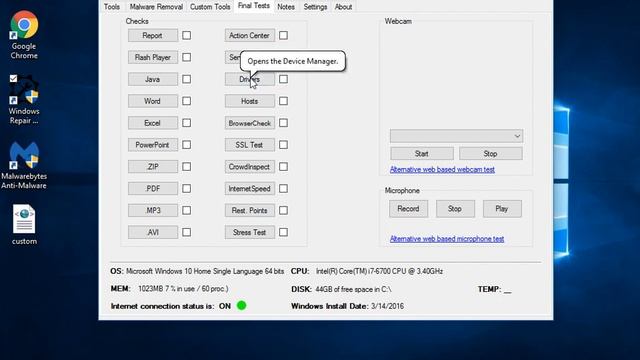Tick the CrowdInspect checkbox
This screenshot has width=640, height=360.
(283, 167)
